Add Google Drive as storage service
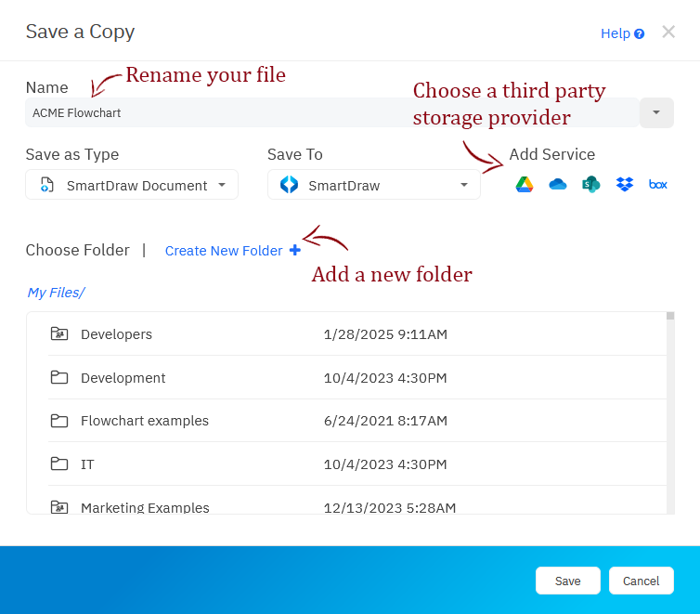Viewport: 700px width, 614px height. (x=525, y=185)
